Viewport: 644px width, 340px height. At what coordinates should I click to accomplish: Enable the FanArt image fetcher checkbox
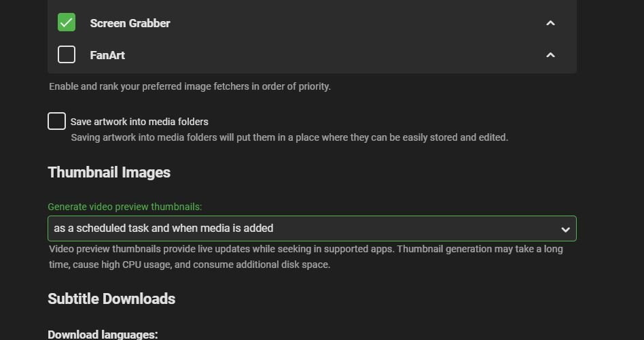[67, 54]
